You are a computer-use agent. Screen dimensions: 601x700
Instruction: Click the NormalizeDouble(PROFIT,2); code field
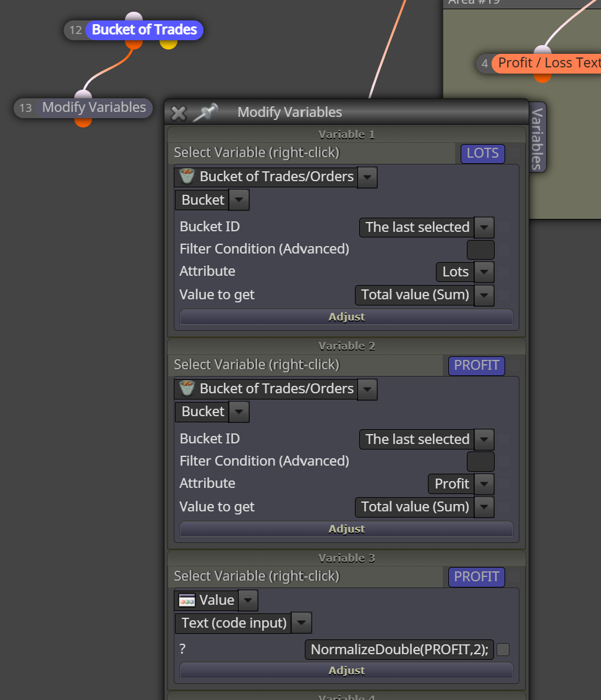click(x=399, y=649)
